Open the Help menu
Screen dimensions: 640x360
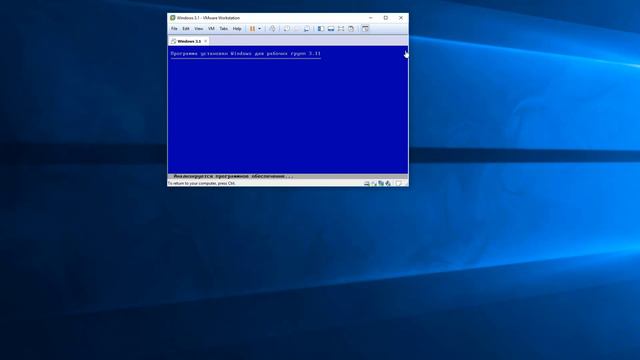(x=237, y=29)
